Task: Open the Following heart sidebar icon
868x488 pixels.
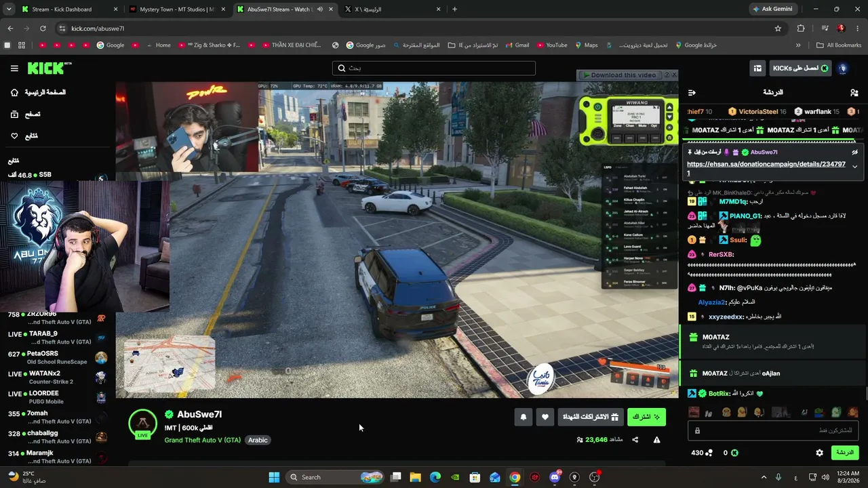Action: click(14, 136)
